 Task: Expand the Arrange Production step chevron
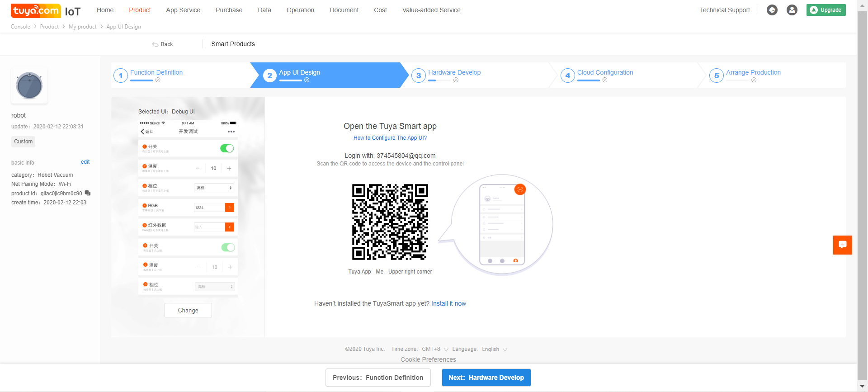point(754,80)
